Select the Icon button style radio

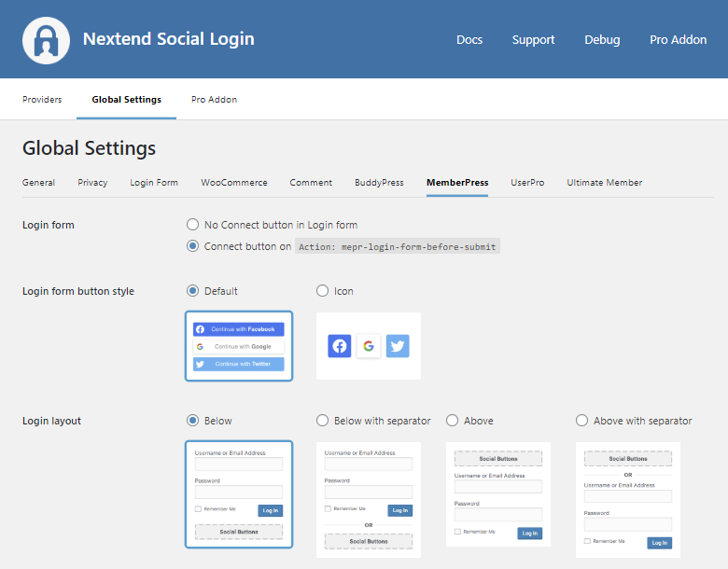323,291
